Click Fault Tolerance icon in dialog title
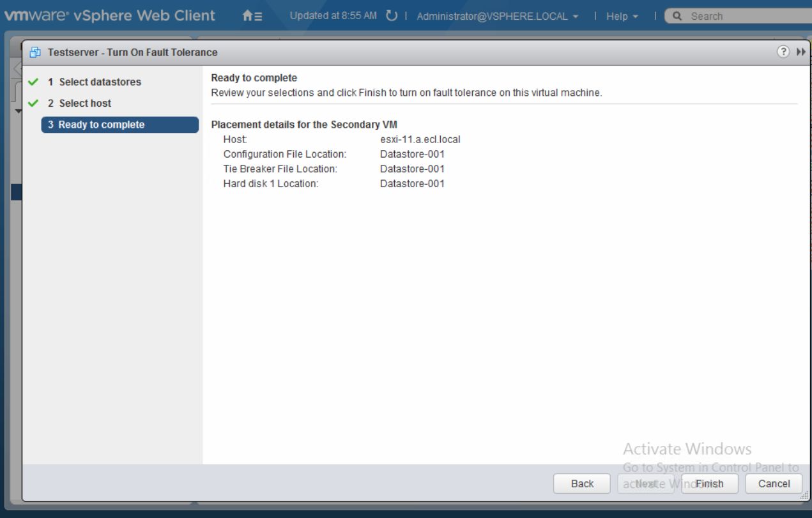This screenshot has width=812, height=518. tap(35, 52)
